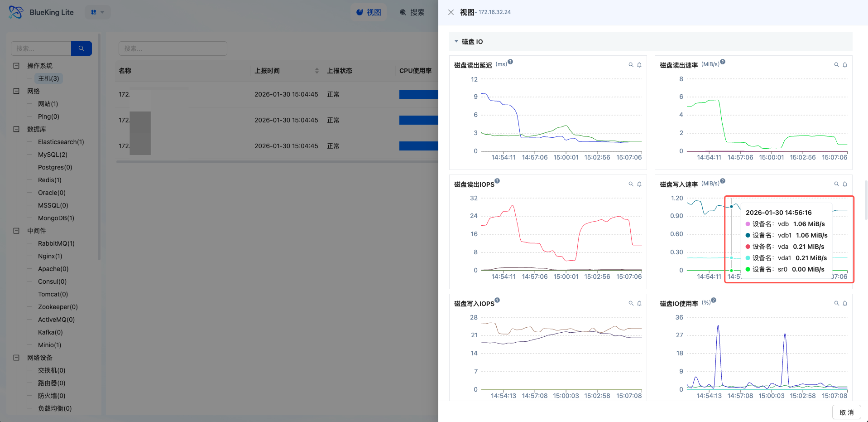Image resolution: width=868 pixels, height=422 pixels.
Task: Switch to the 视图 tab
Action: click(369, 12)
